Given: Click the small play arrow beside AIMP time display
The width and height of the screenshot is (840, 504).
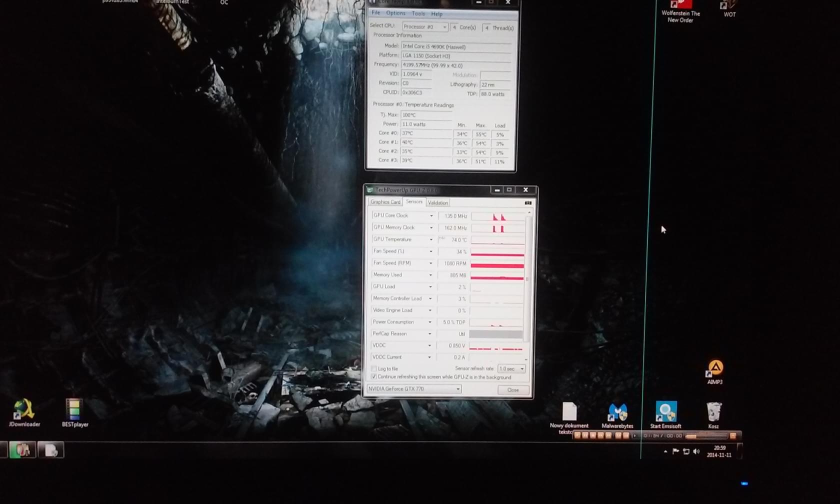Looking at the screenshot, I should [634, 435].
